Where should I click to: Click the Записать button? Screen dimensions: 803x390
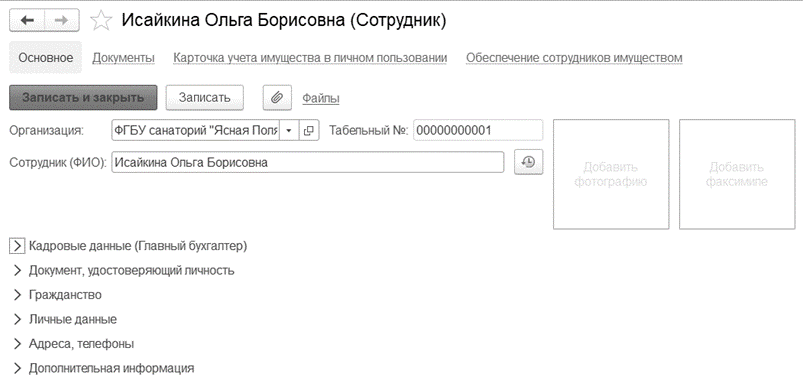coord(204,97)
